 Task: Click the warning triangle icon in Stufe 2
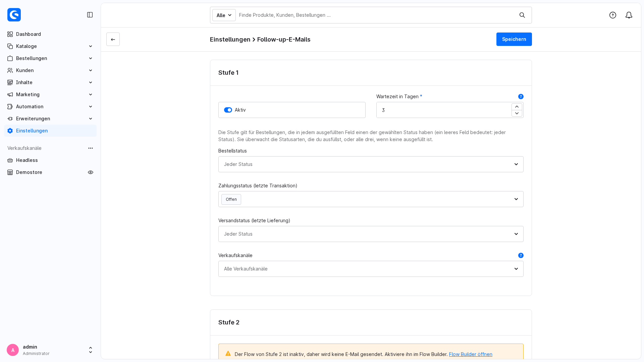[228, 354]
